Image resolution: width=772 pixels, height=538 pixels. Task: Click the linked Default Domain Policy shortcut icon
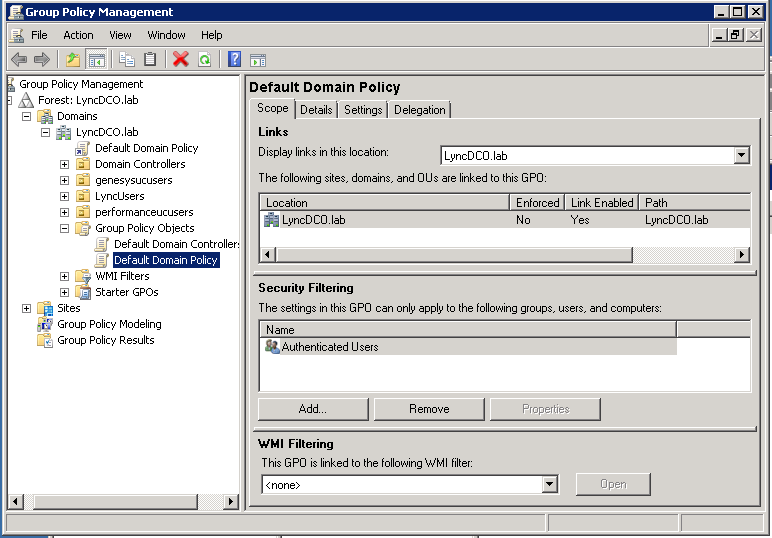click(83, 148)
